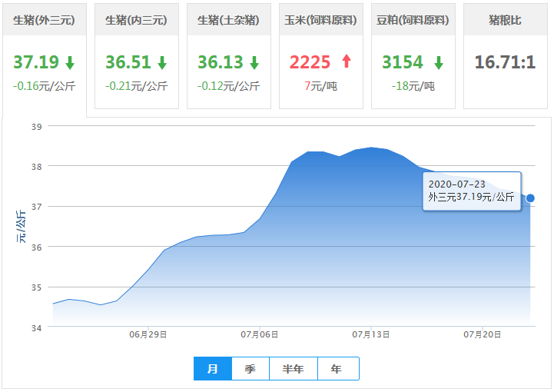
Task: Click the green down arrow beside 36.13
Action: 254,62
